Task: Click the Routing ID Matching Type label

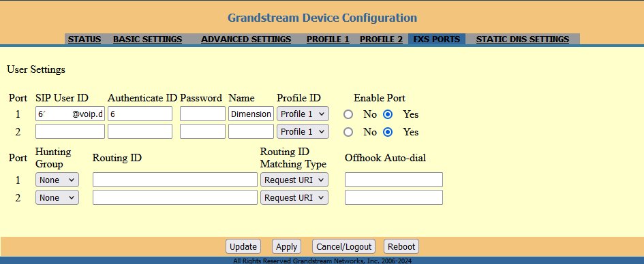Action: [x=293, y=158]
